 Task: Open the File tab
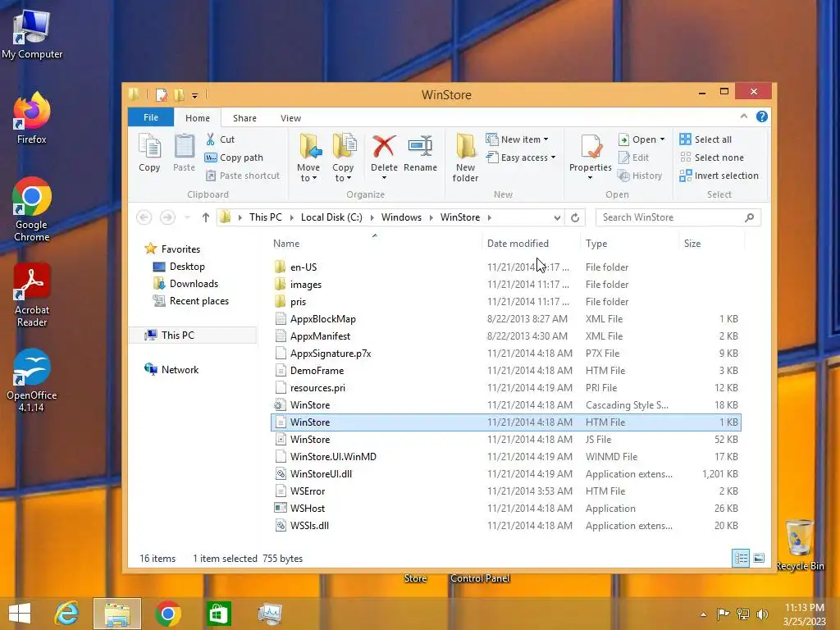[x=151, y=117]
